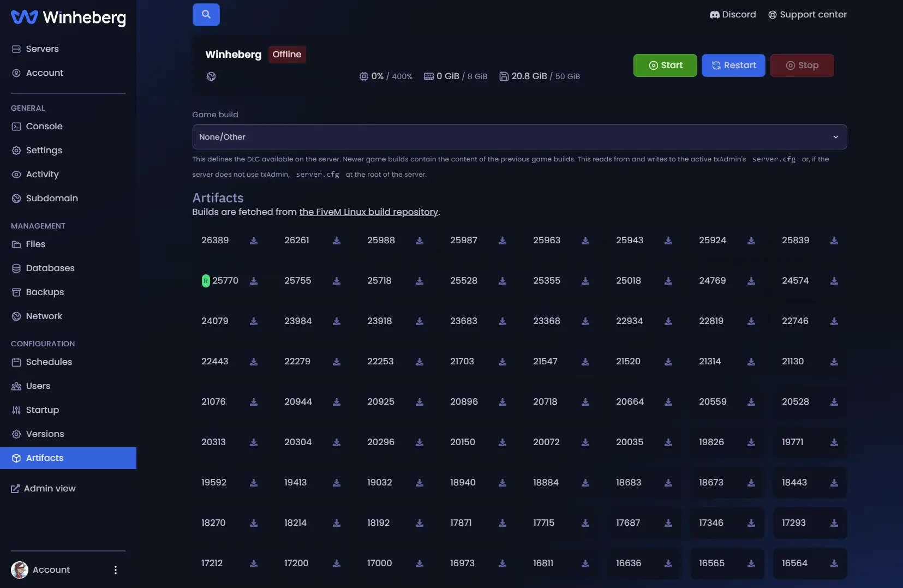Download artifact build 25839

coord(834,241)
